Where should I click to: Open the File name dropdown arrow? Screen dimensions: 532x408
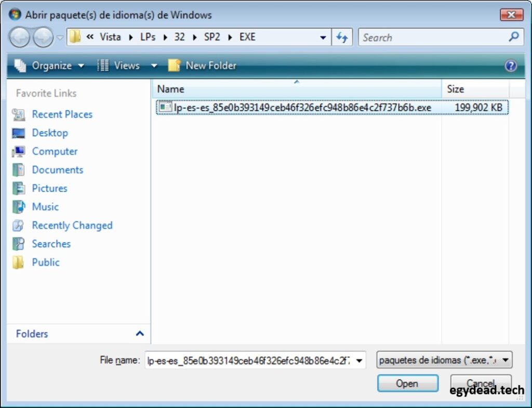click(x=360, y=360)
